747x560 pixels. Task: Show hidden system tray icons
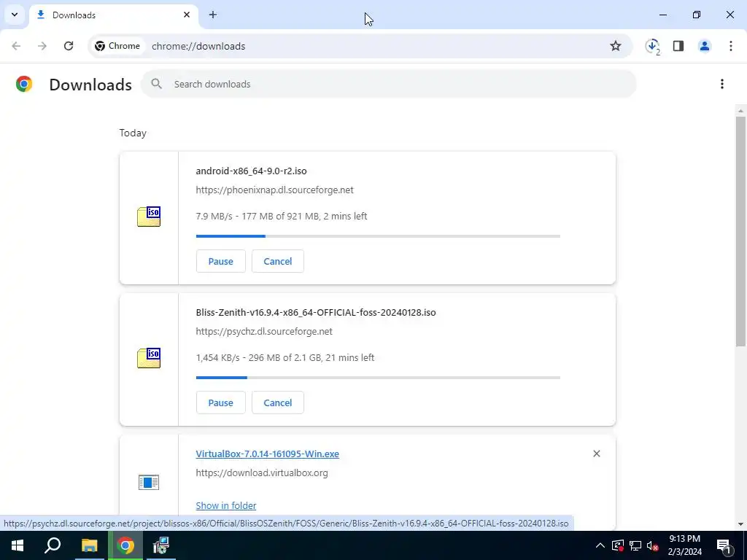click(x=600, y=545)
